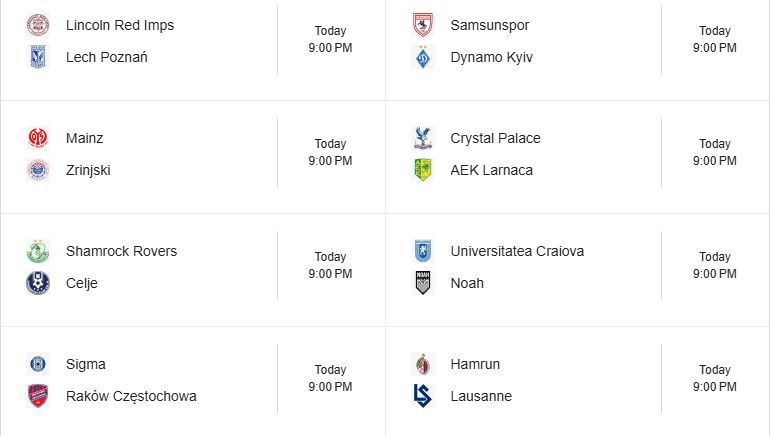Screen dimensions: 775x436
Task: Click the Noah team logo
Action: pos(423,283)
